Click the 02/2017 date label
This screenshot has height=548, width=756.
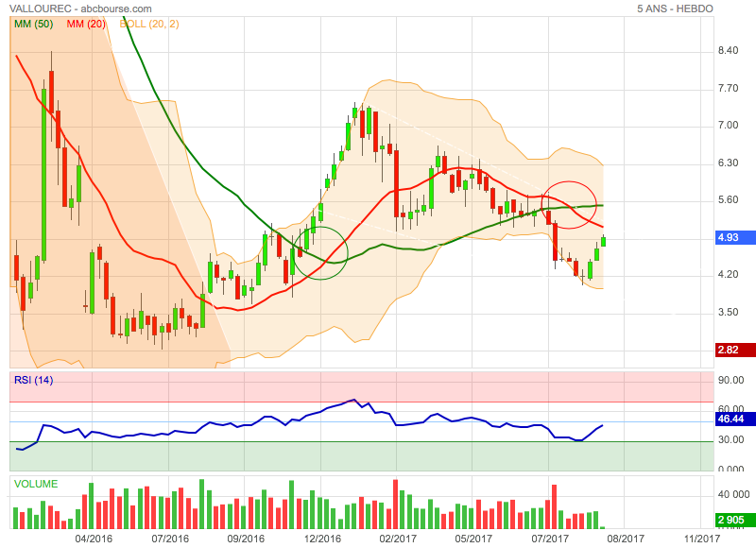click(397, 539)
